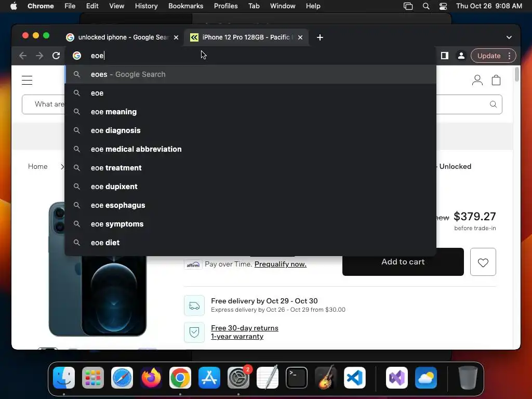532x399 pixels.
Task: Close the iPhone 12 Pro tab
Action: 300,37
